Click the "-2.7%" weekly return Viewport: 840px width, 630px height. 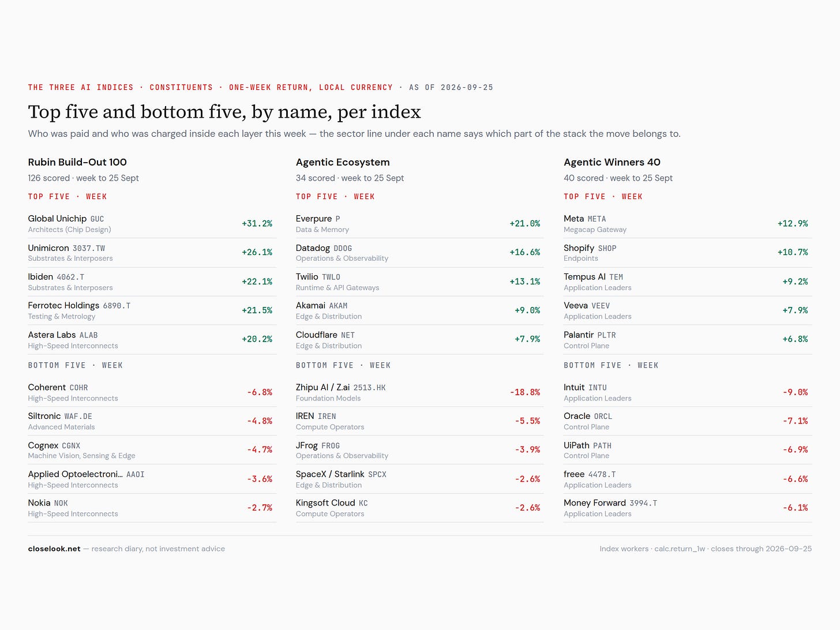(260, 508)
